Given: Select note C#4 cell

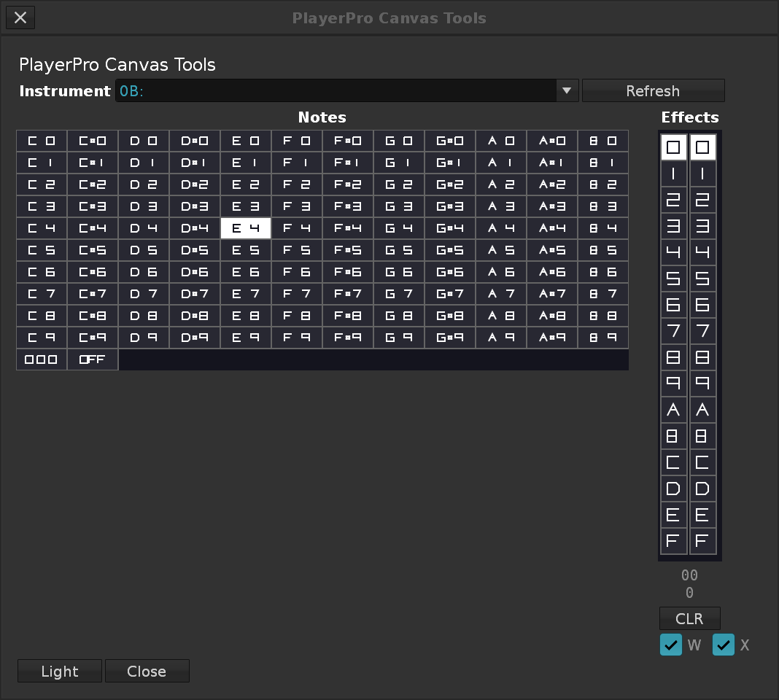Looking at the screenshot, I should (x=93, y=228).
